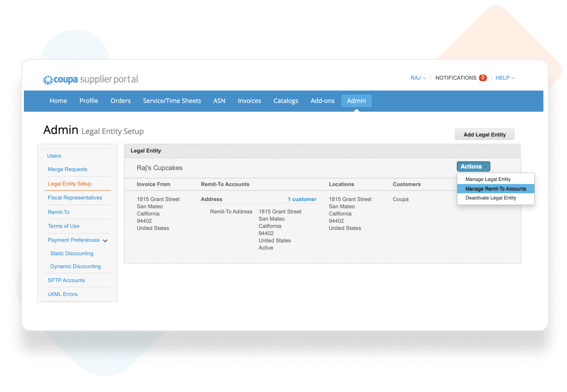
Task: Open Static Discounting sidebar link
Action: click(x=72, y=253)
